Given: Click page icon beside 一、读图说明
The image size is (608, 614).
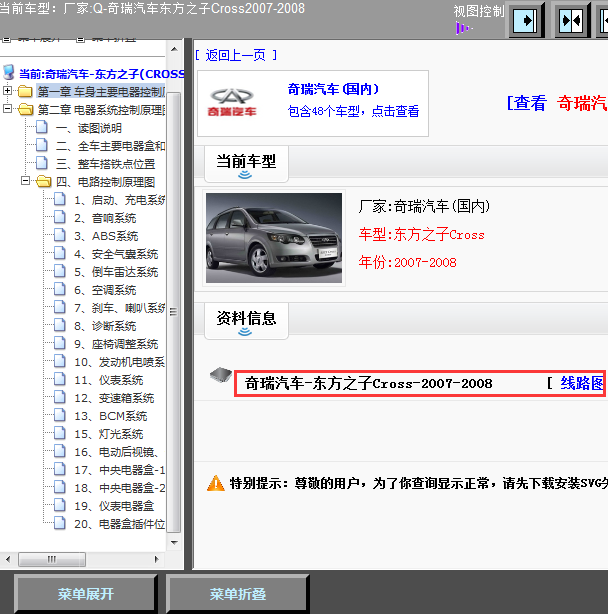Looking at the screenshot, I should coord(41,127).
